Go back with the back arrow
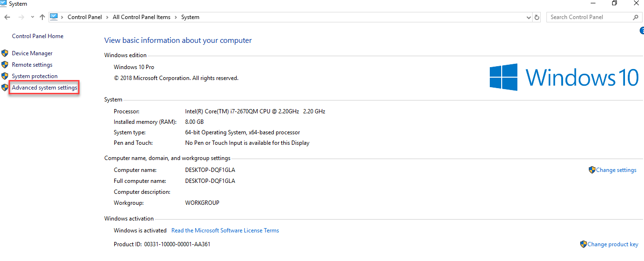The height and width of the screenshot is (261, 644). 8,17
